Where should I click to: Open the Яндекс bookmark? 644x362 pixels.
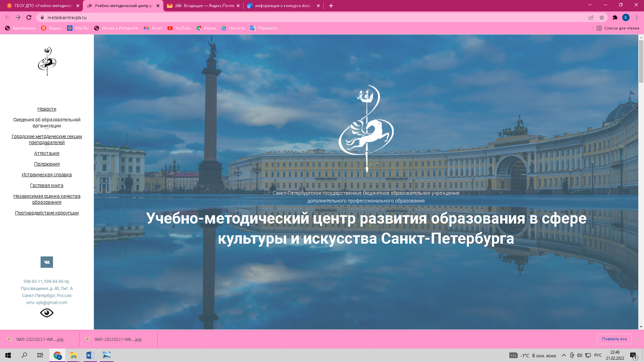[x=51, y=28]
